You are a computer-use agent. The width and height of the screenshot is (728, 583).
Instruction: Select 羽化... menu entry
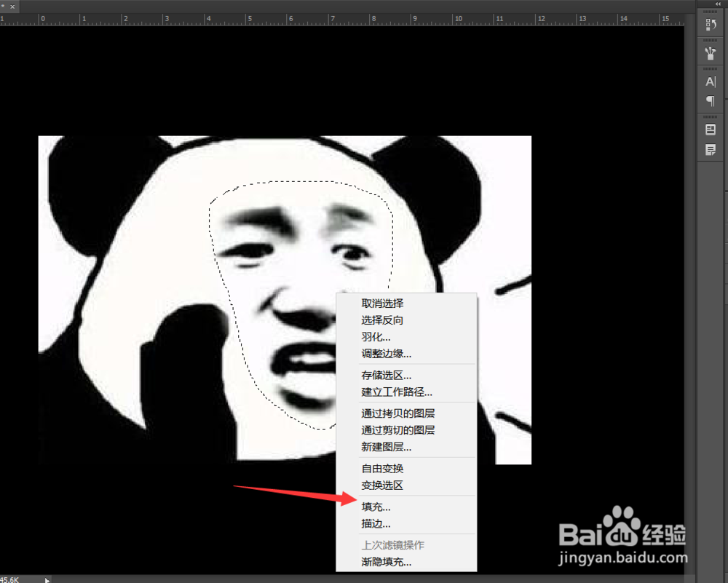click(x=406, y=336)
